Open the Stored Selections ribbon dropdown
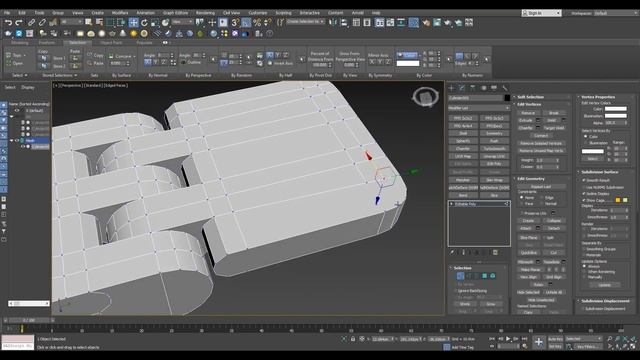 [x=60, y=76]
